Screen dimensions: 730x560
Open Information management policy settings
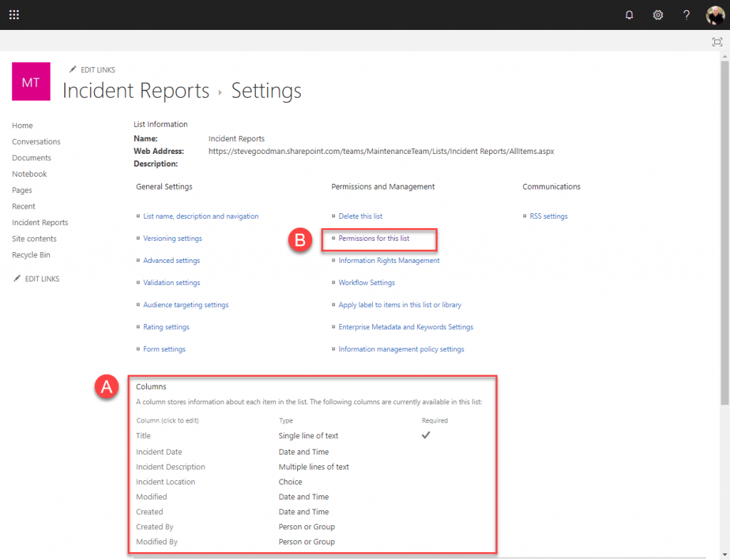click(401, 349)
